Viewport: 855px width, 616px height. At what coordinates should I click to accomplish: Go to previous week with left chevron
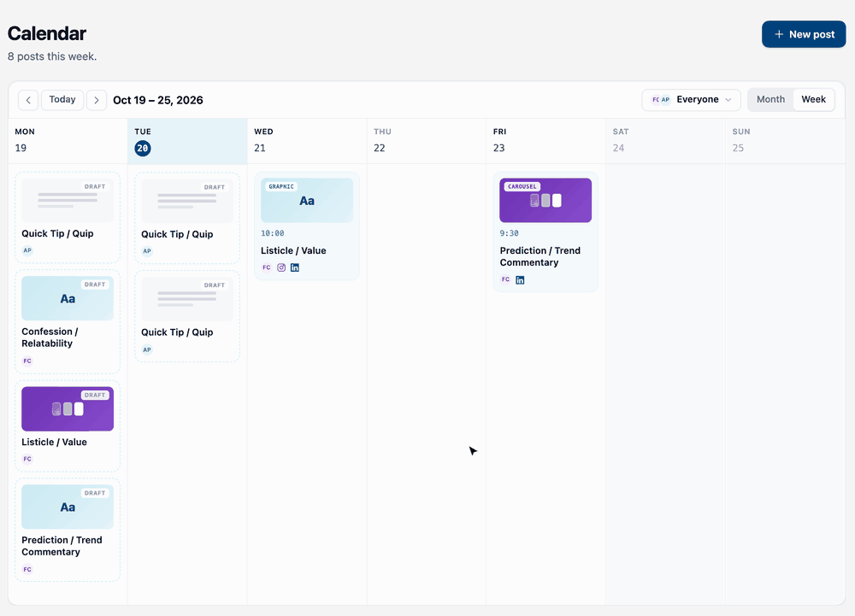(28, 100)
